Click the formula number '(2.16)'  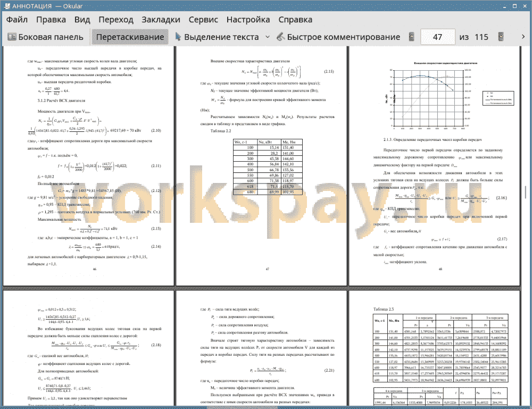502,198
